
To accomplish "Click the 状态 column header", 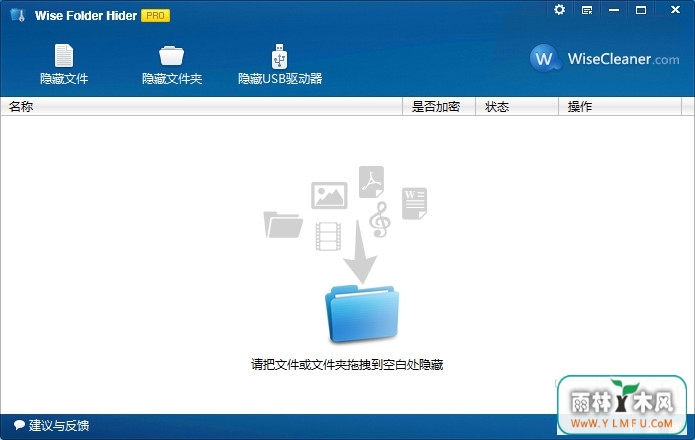I will pos(517,106).
